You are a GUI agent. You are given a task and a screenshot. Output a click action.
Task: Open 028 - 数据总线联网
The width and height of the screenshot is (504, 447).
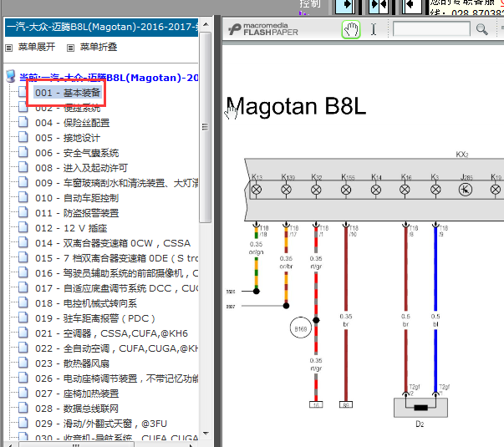click(77, 409)
